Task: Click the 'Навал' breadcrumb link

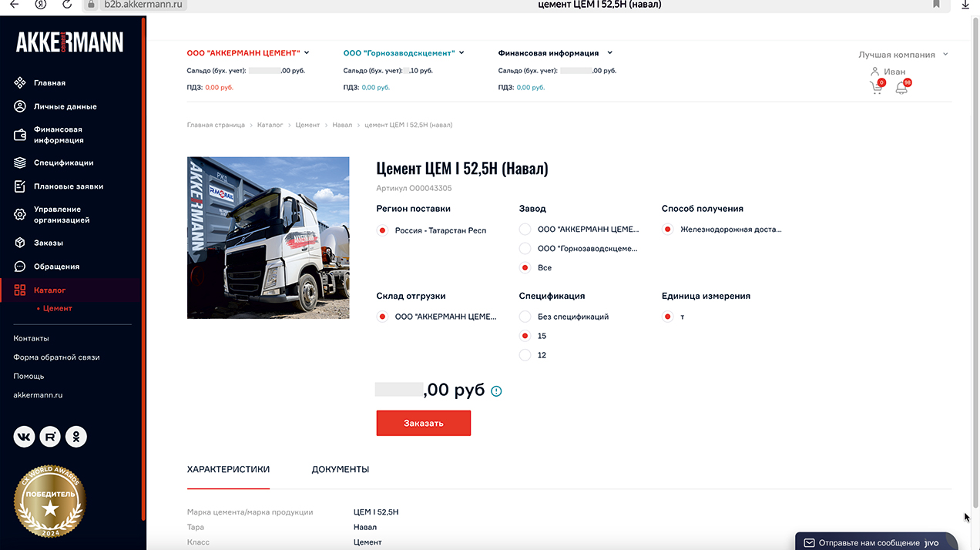Action: point(341,125)
